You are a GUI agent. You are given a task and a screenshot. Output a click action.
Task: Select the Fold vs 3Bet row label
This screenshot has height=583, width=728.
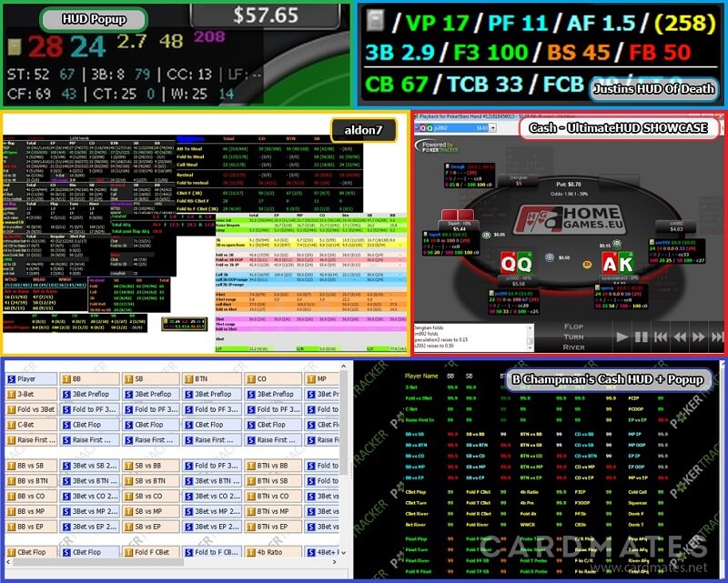pos(35,409)
